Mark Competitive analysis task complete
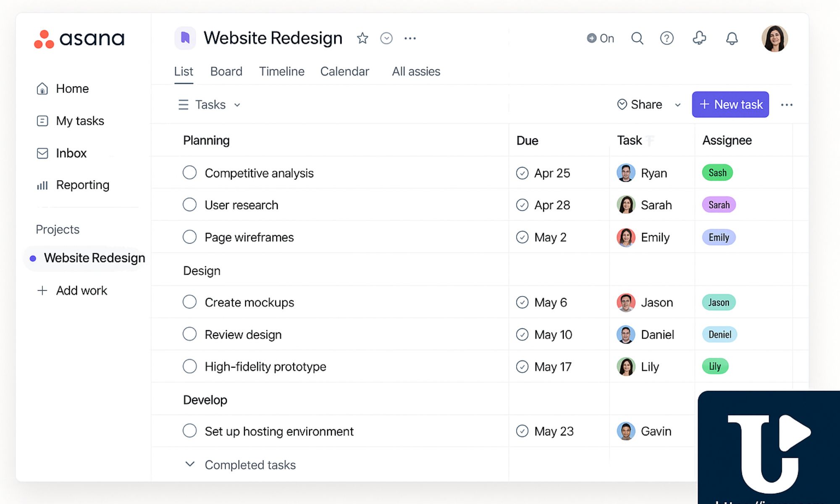 [189, 173]
